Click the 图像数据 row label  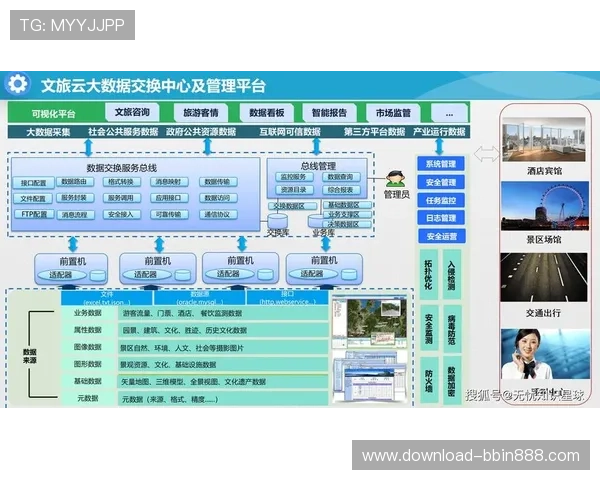(x=88, y=347)
